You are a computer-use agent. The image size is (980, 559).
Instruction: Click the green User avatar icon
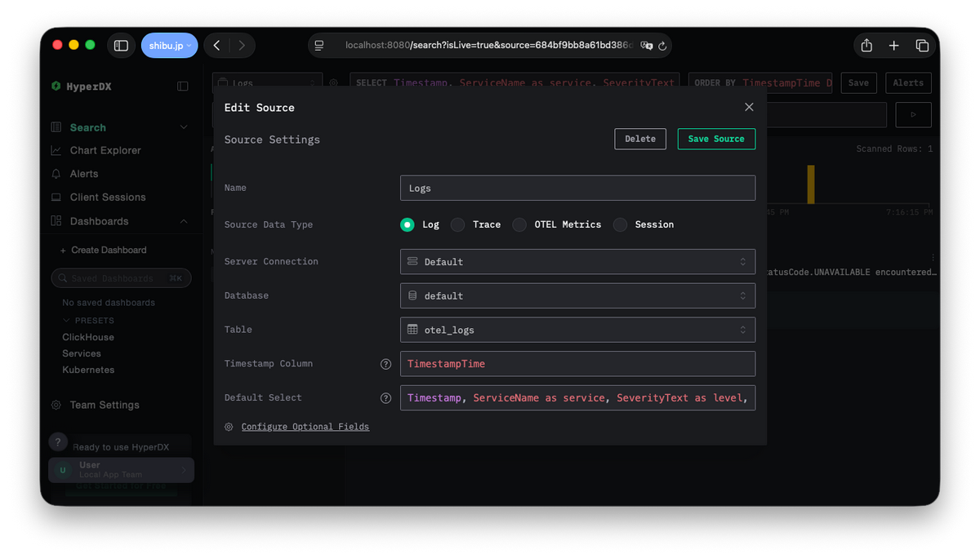click(x=63, y=470)
